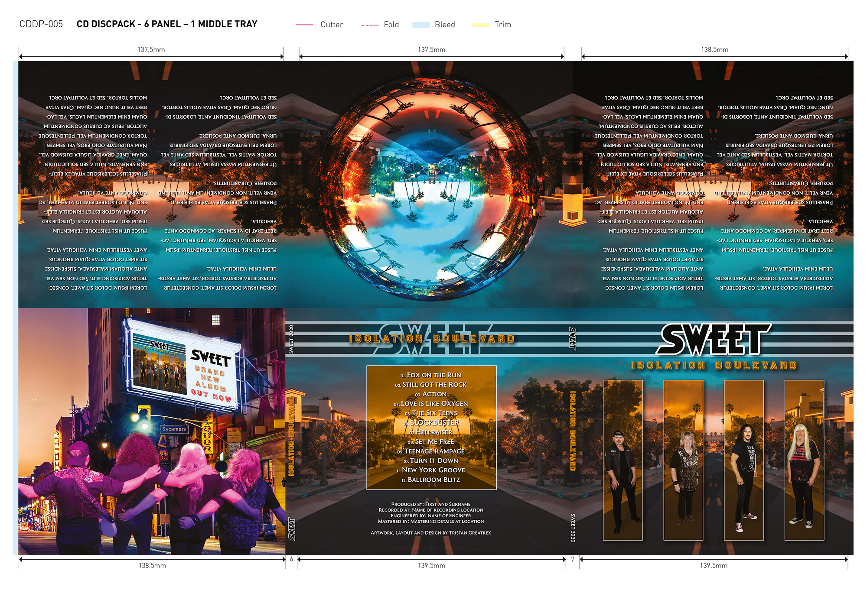Screen dimensions: 867x616
Task: Click the spine width label "7"
Action: (x=573, y=559)
